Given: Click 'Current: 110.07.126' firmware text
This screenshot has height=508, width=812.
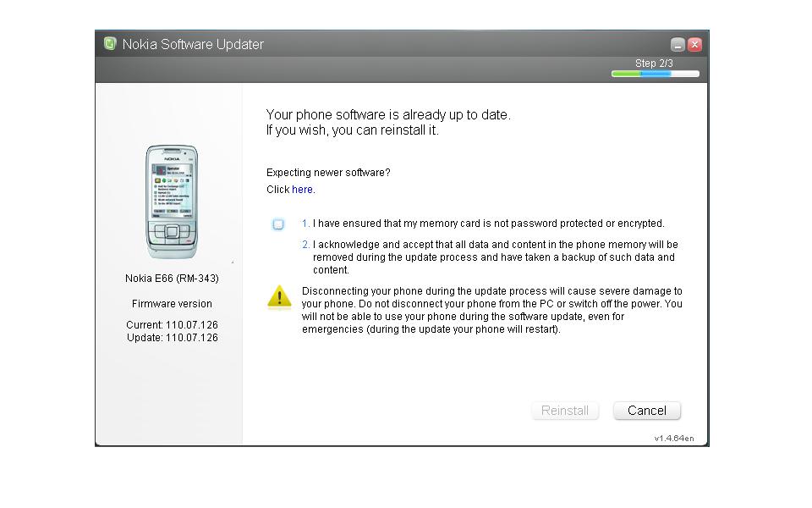Looking at the screenshot, I should pos(172,325).
